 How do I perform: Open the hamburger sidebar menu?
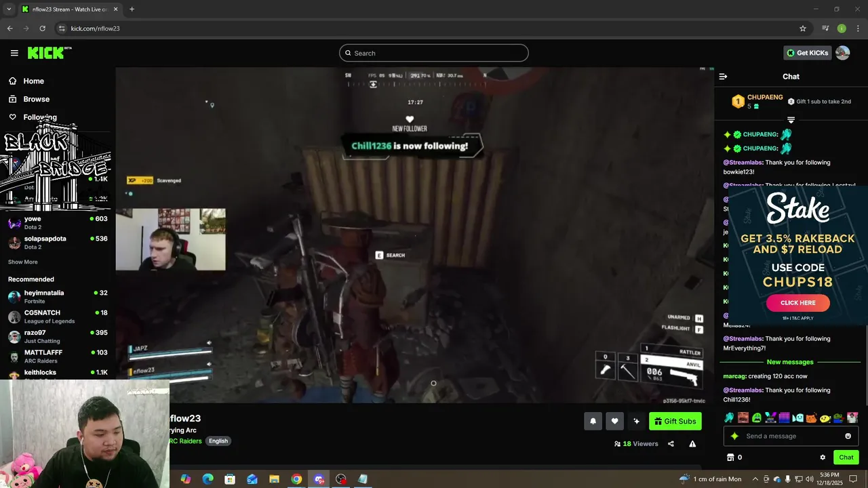(14, 53)
